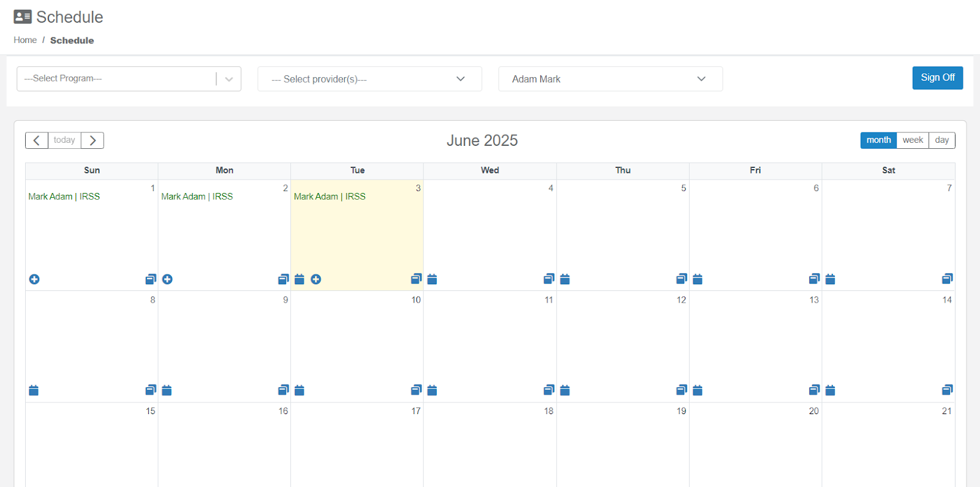Click the copy icon in the June 6 cell
The height and width of the screenshot is (487, 980).
pos(814,279)
